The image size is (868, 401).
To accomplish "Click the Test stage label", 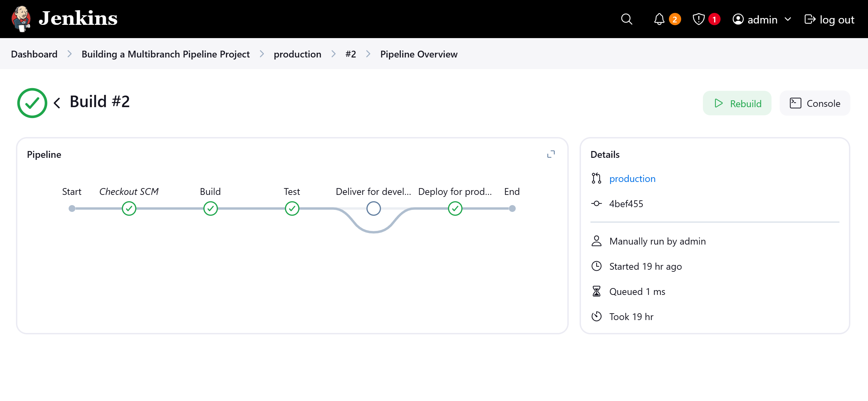I will click(x=292, y=191).
